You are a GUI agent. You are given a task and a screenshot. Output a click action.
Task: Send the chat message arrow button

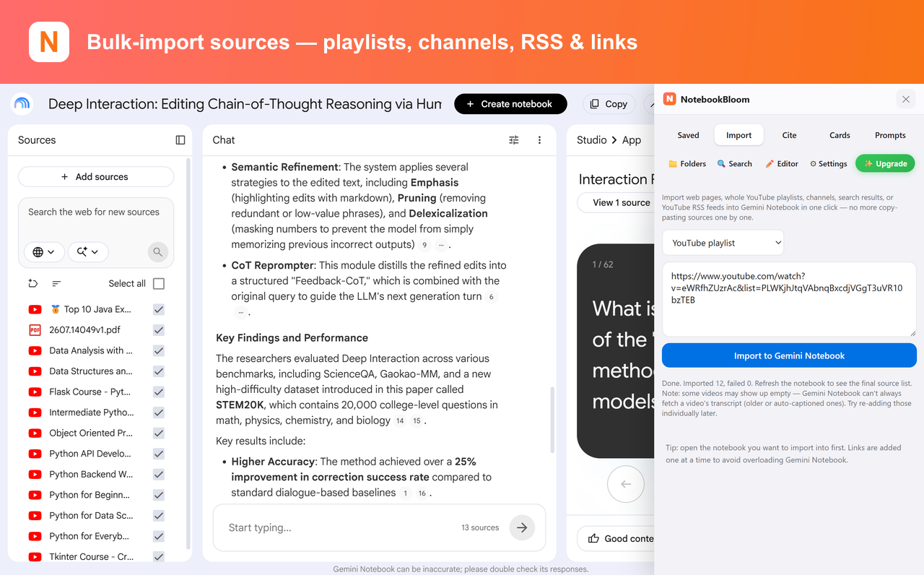(522, 527)
